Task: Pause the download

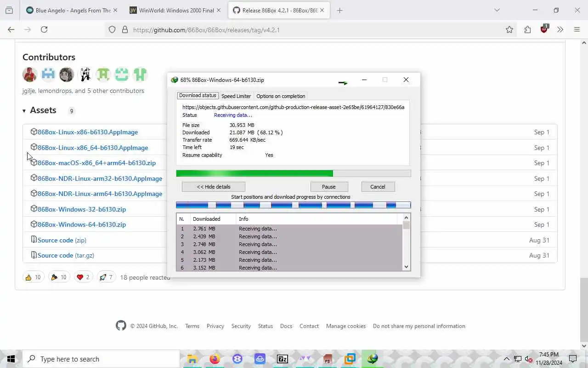Action: pyautogui.click(x=329, y=187)
